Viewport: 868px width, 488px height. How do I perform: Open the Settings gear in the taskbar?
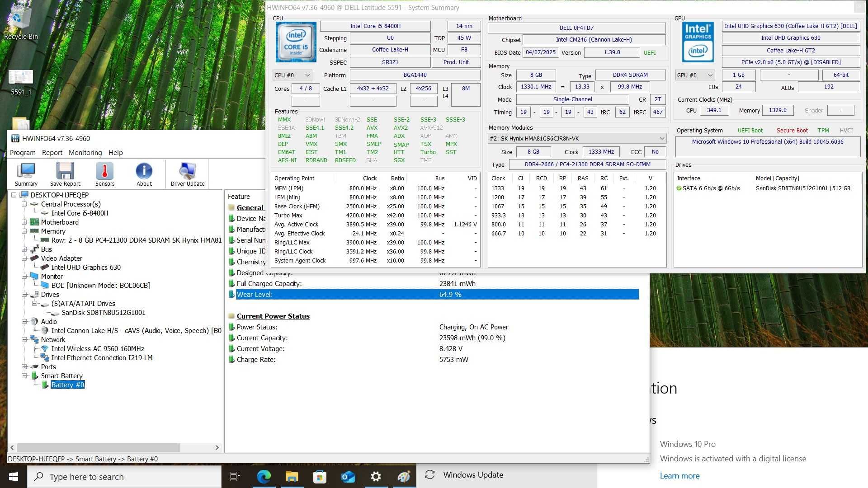tap(376, 477)
